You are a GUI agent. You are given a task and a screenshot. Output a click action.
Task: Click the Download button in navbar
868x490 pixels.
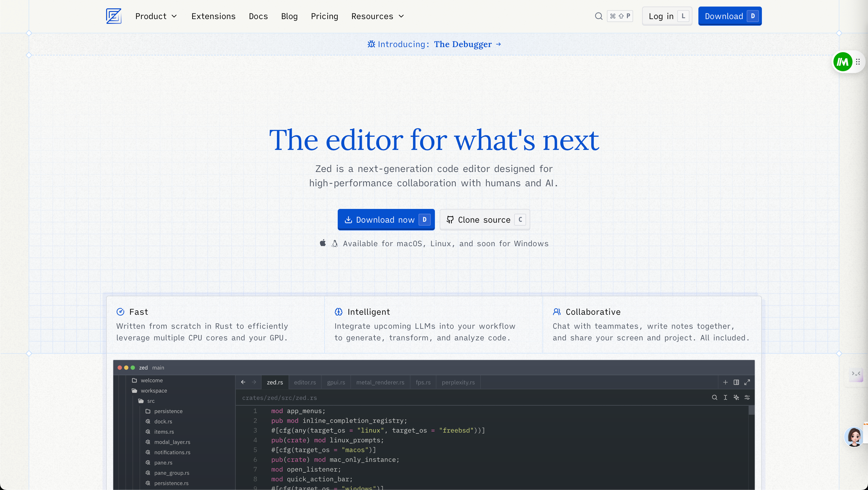[730, 16]
